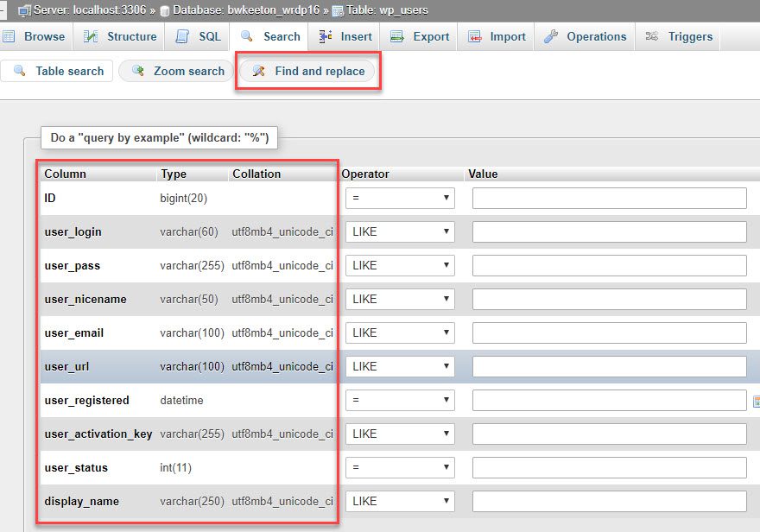Open the Find and replace tool
This screenshot has width=760, height=532.
click(x=307, y=71)
